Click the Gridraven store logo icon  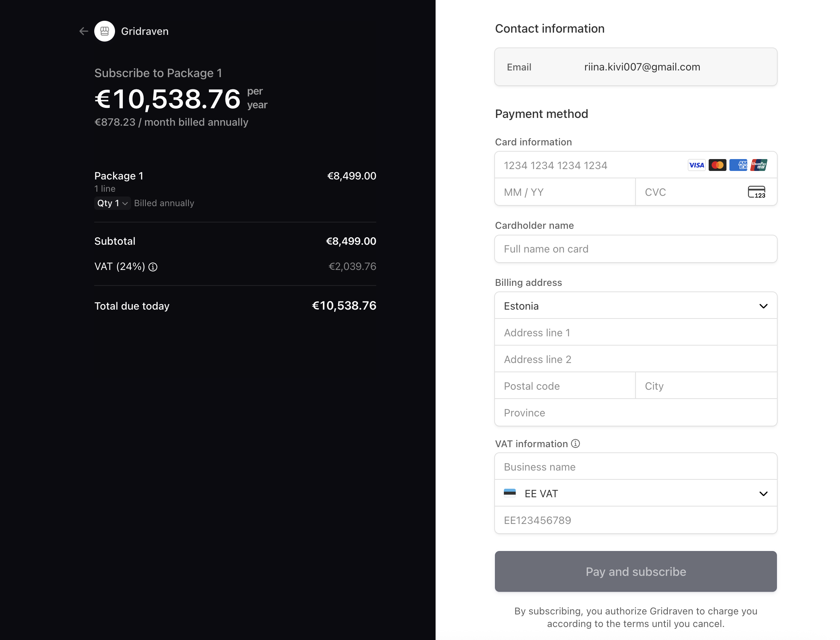pos(104,31)
